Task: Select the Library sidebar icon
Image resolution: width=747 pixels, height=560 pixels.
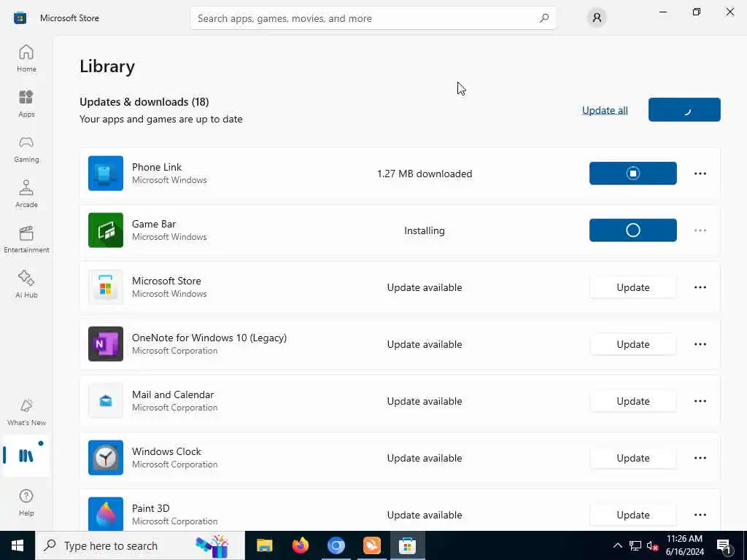Action: pos(26,456)
